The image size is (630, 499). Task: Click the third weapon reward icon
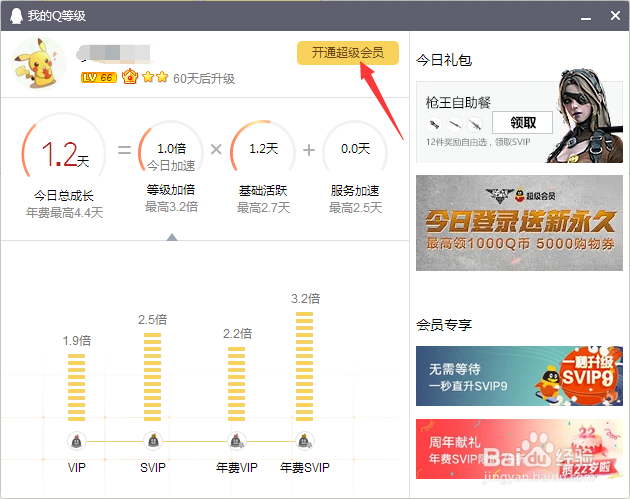475,125
